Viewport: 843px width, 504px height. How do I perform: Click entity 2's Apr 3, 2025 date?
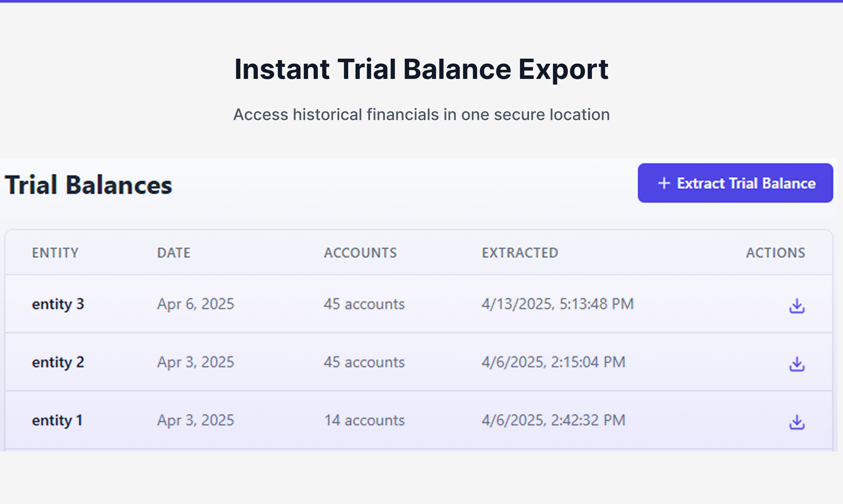[195, 362]
